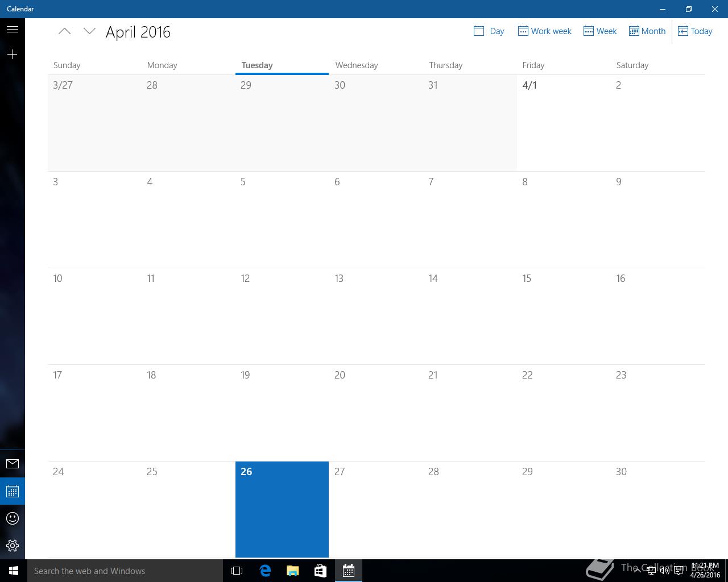Click the Friday column header

coord(533,65)
